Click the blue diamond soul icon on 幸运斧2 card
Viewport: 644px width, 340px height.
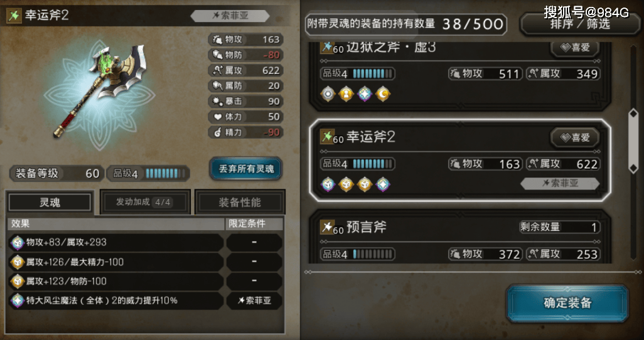(x=383, y=184)
